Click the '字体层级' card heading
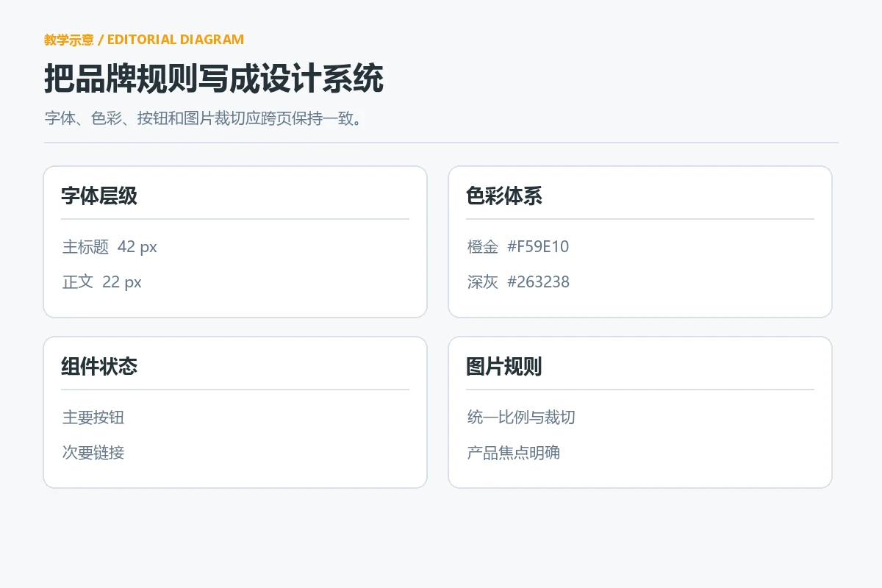882x588 pixels. (99, 196)
